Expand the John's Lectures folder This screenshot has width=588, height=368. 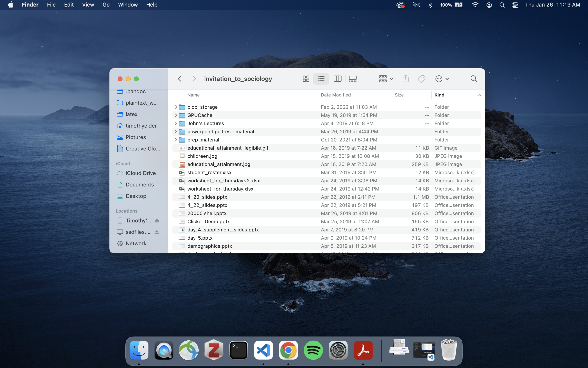[176, 123]
